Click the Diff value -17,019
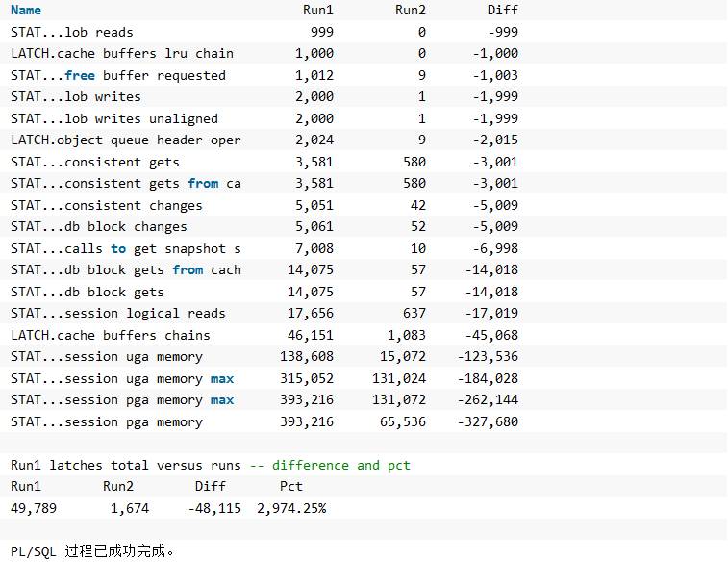Viewport: 728px width, 562px height. [x=491, y=314]
